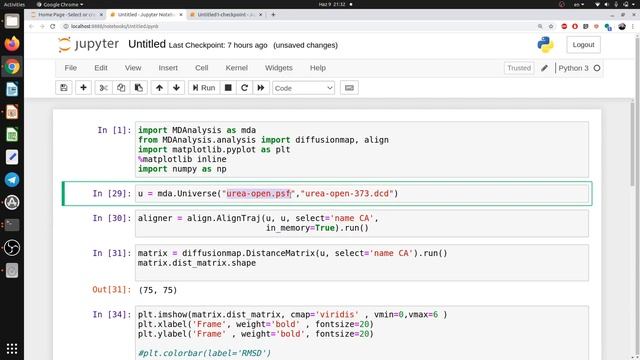Open the Kernel menu

point(237,68)
